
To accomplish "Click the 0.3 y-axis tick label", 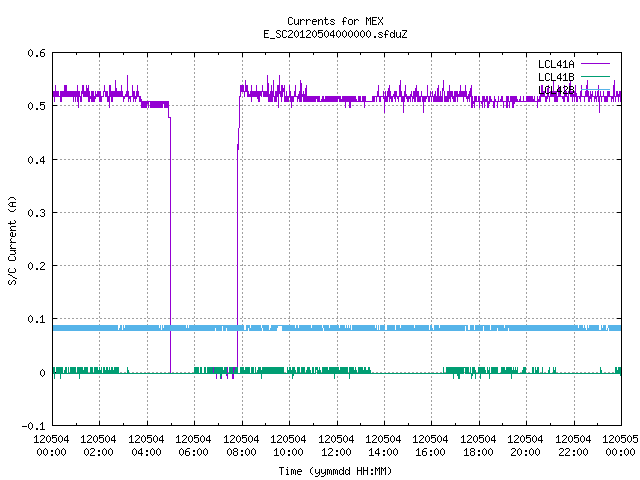I will click(x=36, y=213).
